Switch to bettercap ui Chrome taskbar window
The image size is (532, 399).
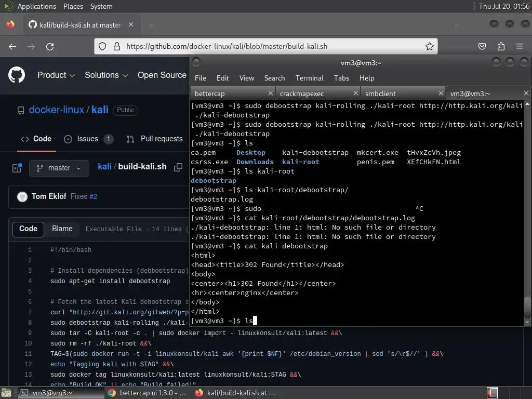pyautogui.click(x=148, y=393)
